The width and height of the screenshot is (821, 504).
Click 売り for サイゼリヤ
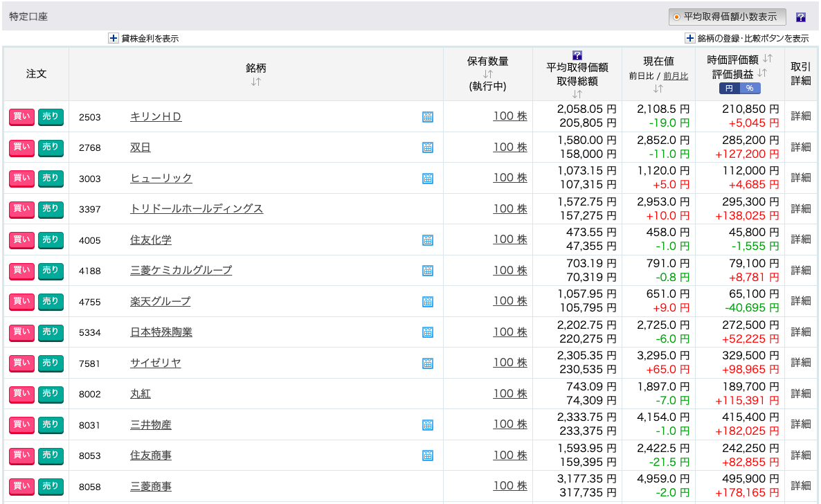click(x=51, y=363)
